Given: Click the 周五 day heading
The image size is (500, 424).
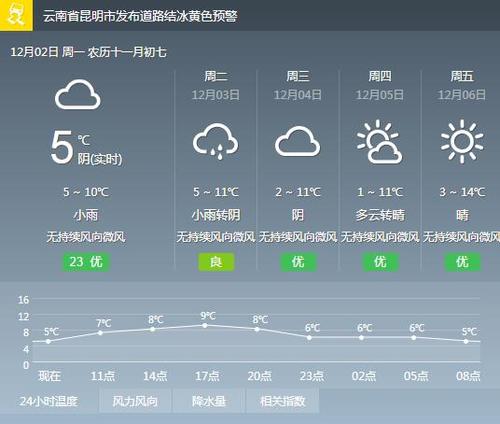Looking at the screenshot, I should [x=462, y=76].
